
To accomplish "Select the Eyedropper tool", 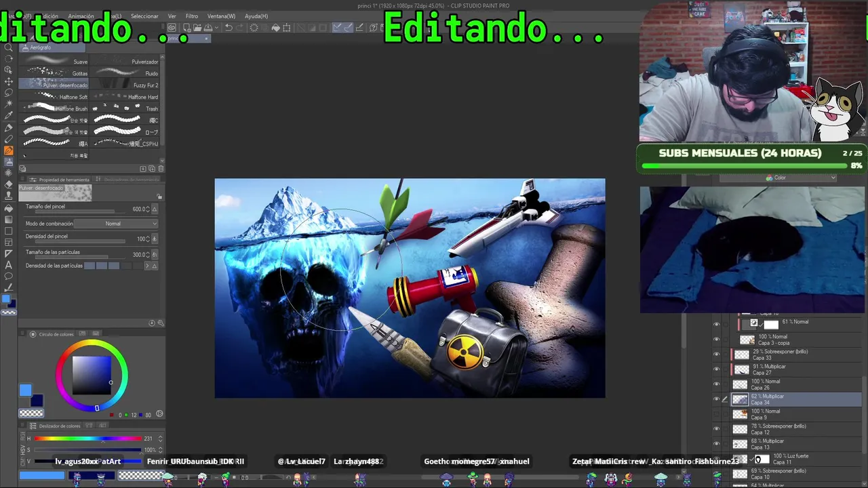I will (8, 116).
